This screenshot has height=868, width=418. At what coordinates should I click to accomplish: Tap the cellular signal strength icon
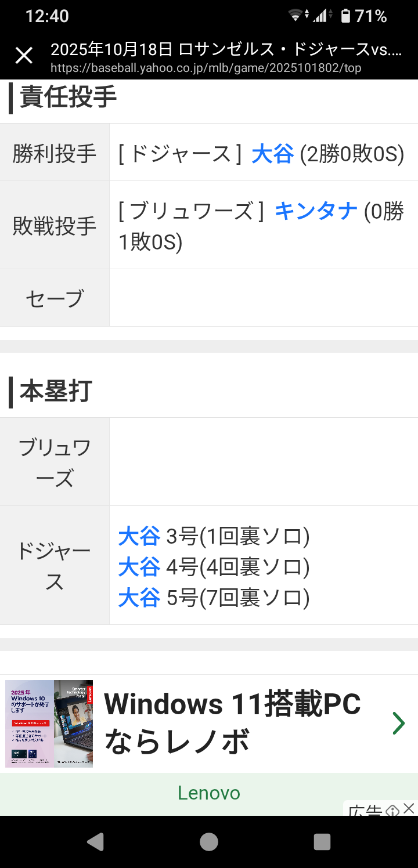point(320,16)
